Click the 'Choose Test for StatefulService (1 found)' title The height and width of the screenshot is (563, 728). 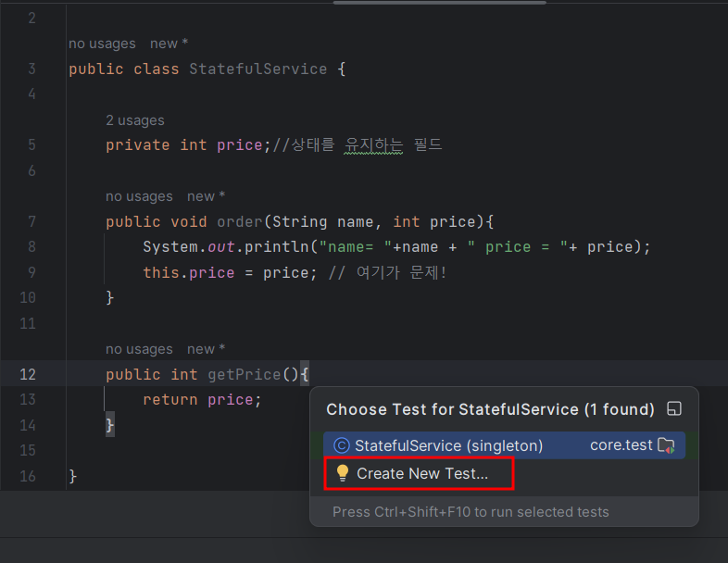490,409
